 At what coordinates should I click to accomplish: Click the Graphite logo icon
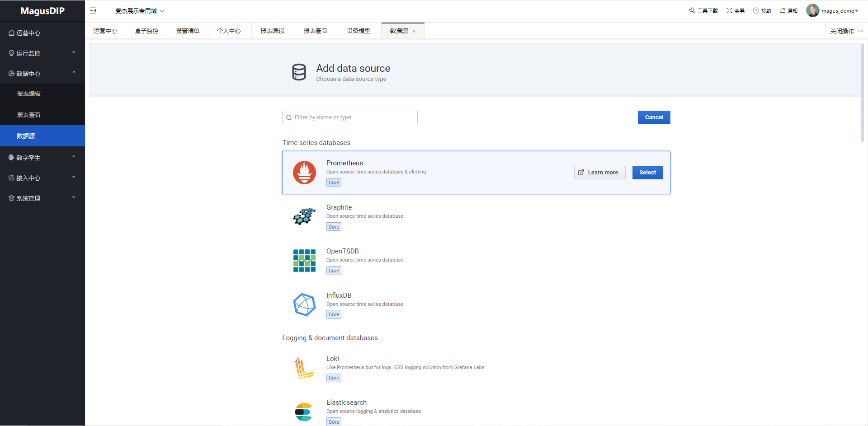coord(304,216)
